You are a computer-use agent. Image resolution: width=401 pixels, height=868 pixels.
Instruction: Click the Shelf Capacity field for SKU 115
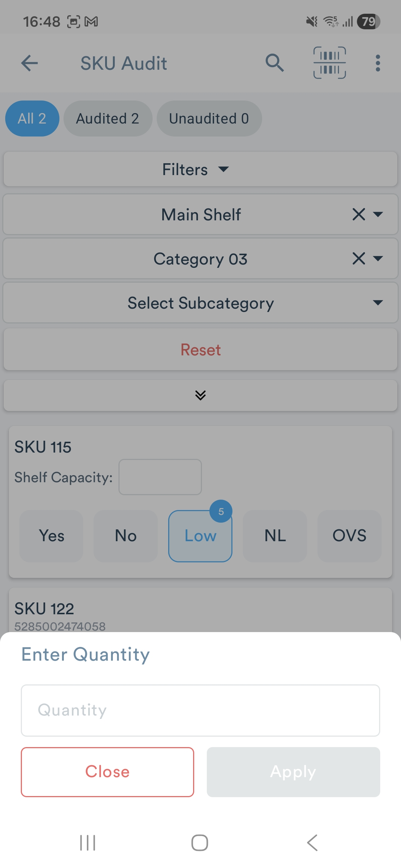point(160,477)
